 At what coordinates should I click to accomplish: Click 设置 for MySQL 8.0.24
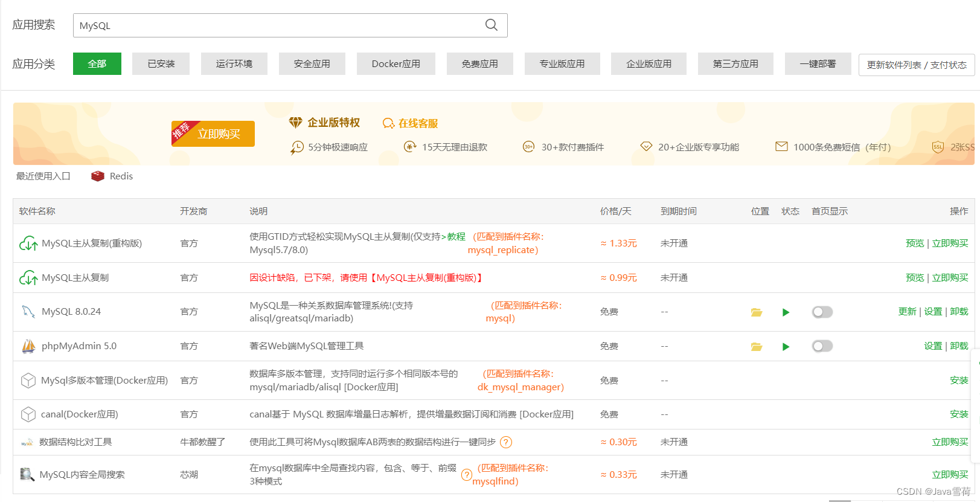pyautogui.click(x=933, y=312)
